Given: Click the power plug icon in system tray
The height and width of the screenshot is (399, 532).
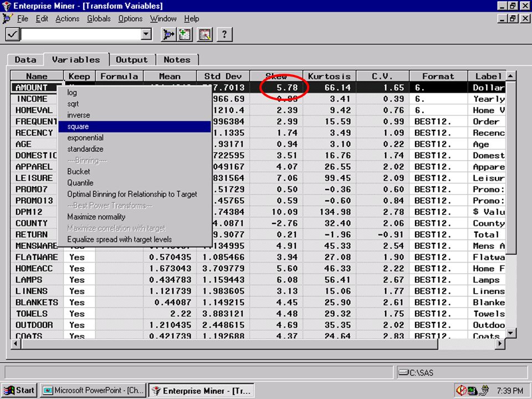Looking at the screenshot, I should click(484, 390).
